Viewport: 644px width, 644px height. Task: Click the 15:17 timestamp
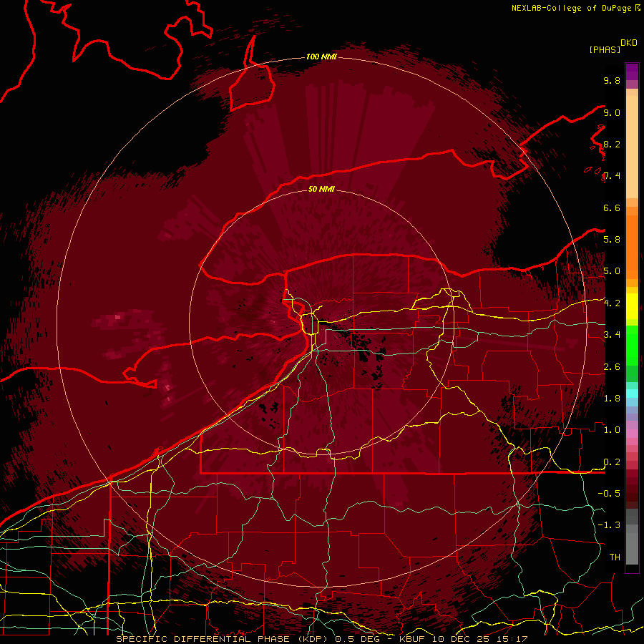(x=512, y=639)
